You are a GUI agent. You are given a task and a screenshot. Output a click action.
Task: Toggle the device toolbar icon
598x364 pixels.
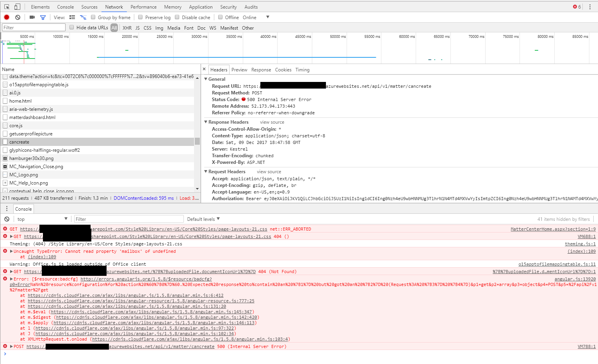click(17, 7)
